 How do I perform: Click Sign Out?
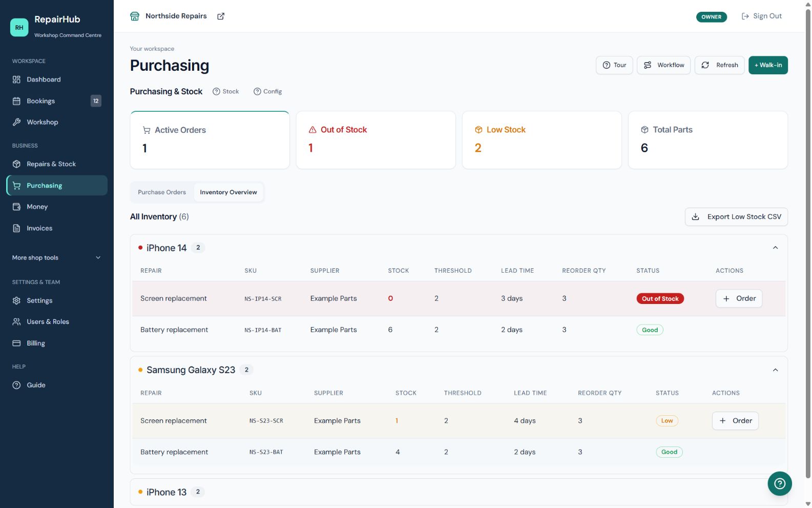pos(762,16)
